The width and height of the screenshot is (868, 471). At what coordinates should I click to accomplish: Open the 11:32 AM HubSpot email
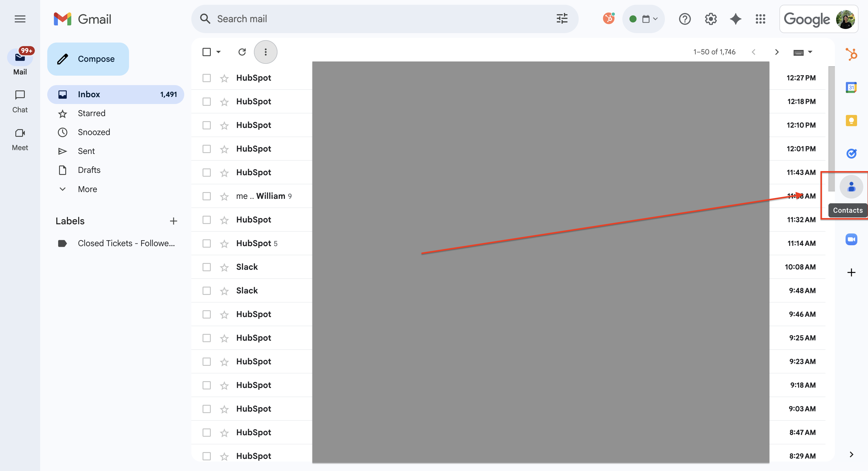tap(508, 220)
